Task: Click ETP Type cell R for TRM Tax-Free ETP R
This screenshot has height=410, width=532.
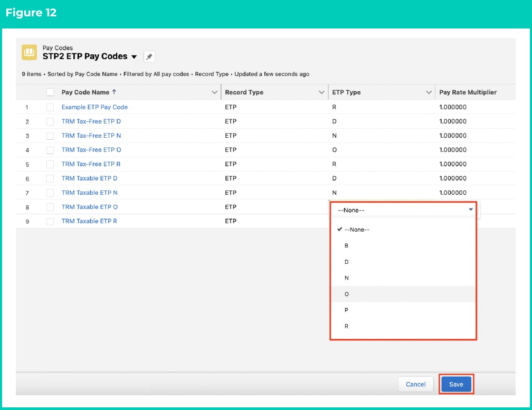Action: point(334,164)
